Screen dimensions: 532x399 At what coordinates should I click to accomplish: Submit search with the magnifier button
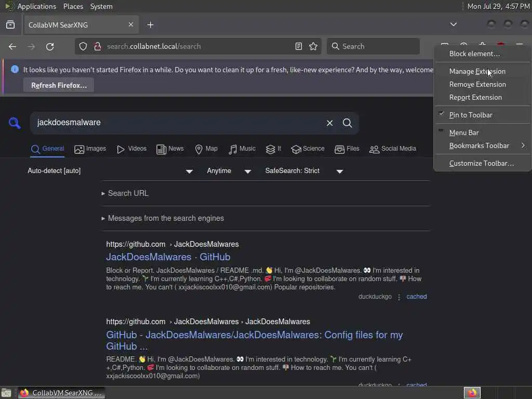(347, 123)
